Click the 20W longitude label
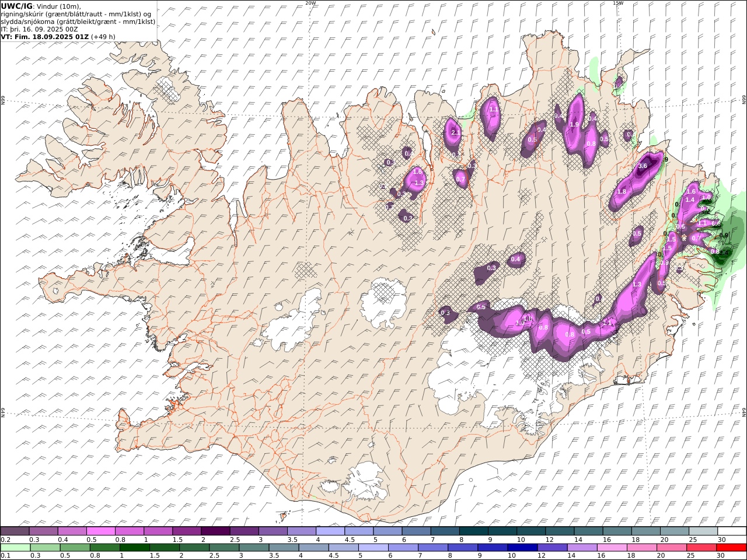This screenshot has width=747, height=560. point(310,3)
